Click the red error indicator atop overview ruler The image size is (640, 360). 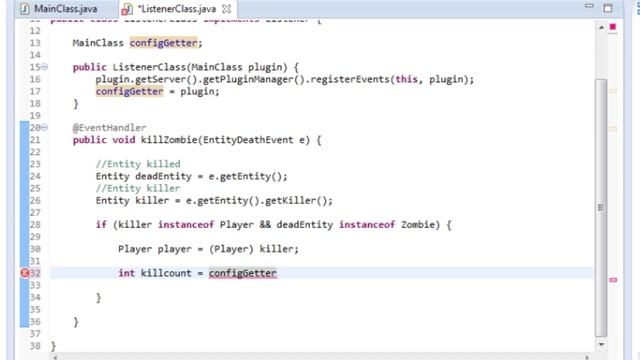pos(613,27)
